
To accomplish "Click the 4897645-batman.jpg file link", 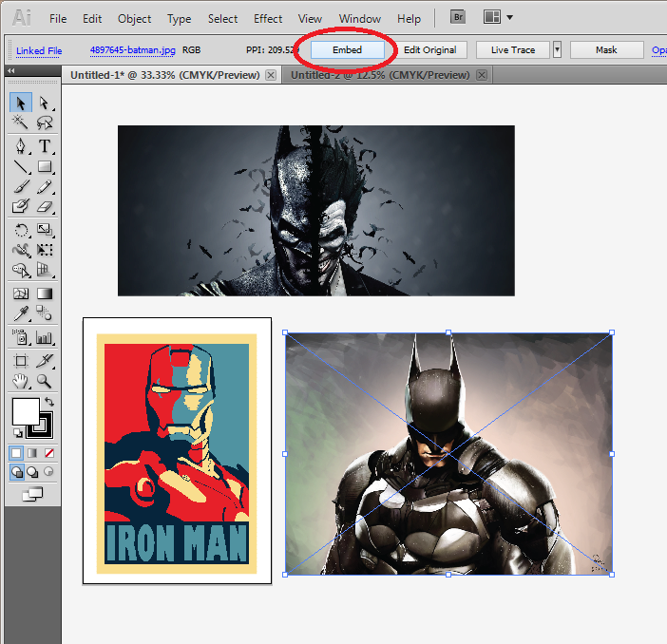I will [x=133, y=50].
